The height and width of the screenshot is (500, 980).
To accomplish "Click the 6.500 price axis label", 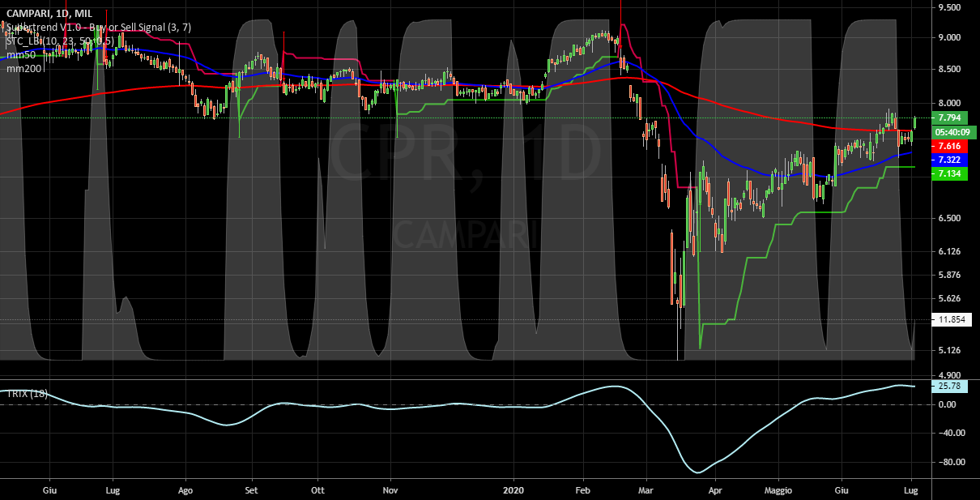I will pyautogui.click(x=948, y=218).
